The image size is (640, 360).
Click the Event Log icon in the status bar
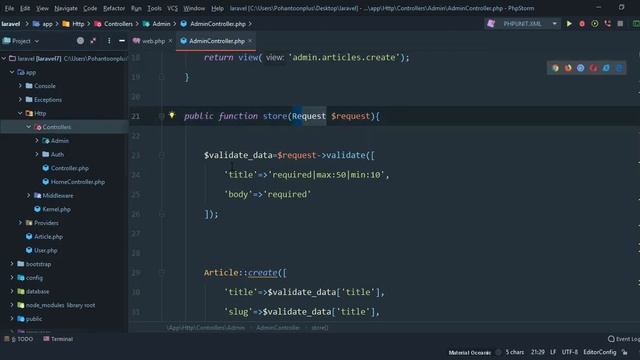click(x=611, y=339)
